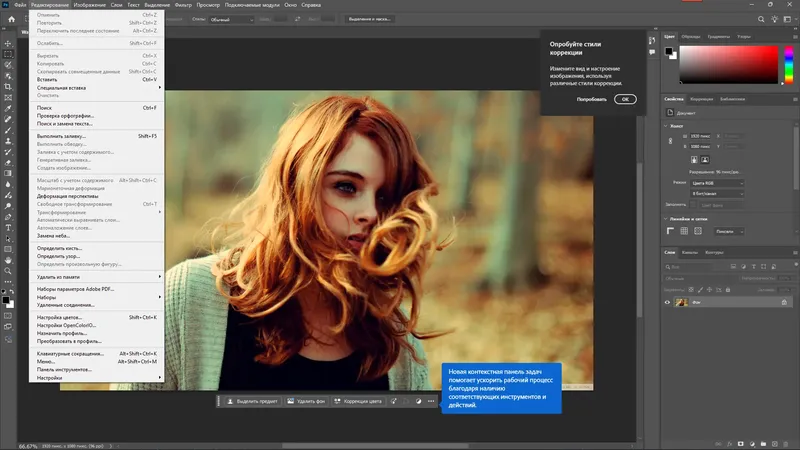Screen dimensions: 800x450
Task: Click the OK button in tooltip
Action: coord(624,99)
